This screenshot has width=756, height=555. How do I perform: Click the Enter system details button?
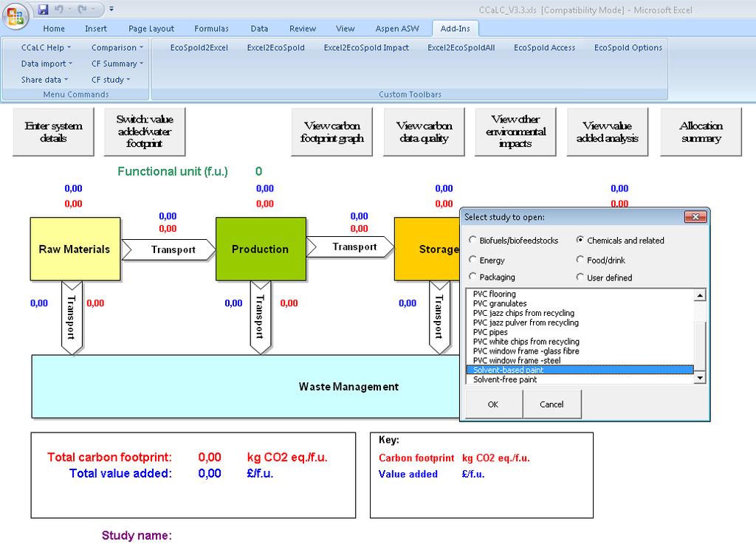tap(53, 131)
